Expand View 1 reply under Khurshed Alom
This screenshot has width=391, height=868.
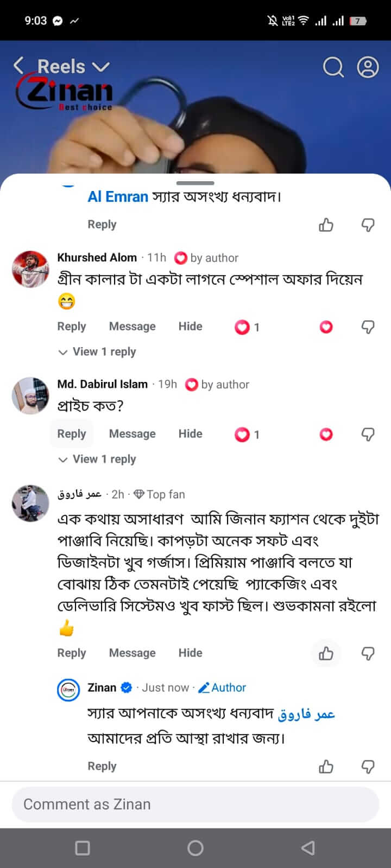[97, 352]
